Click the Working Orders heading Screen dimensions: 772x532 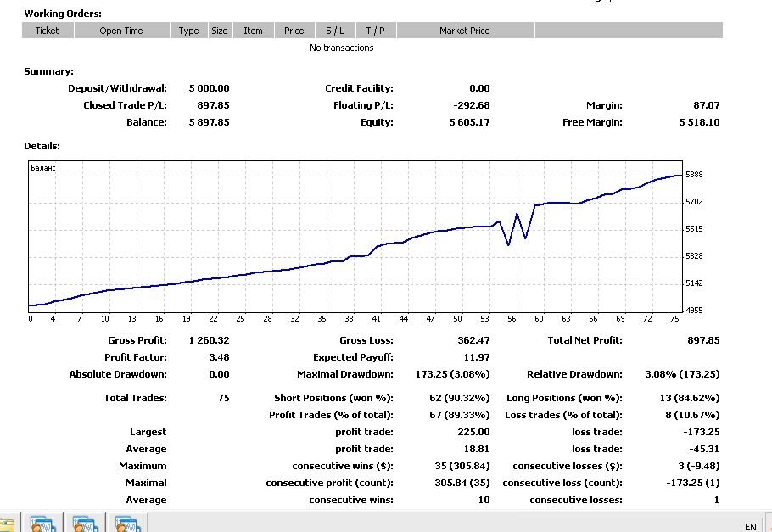[63, 14]
